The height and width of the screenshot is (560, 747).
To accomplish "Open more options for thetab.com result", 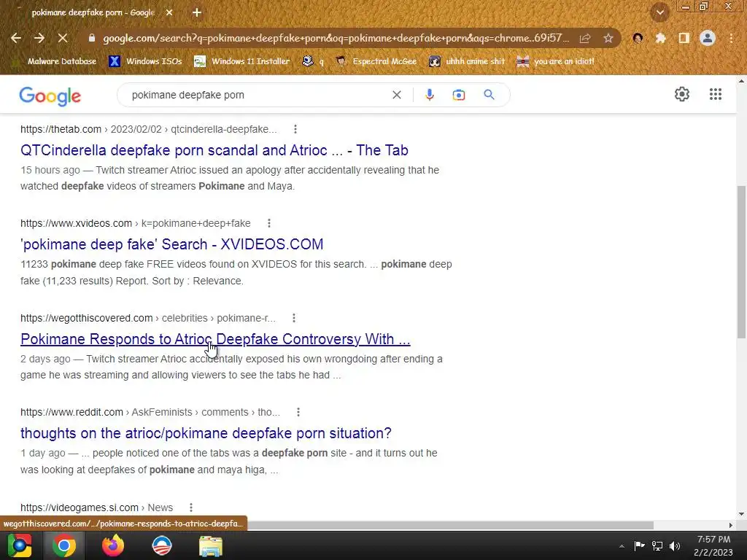I will tap(295, 129).
